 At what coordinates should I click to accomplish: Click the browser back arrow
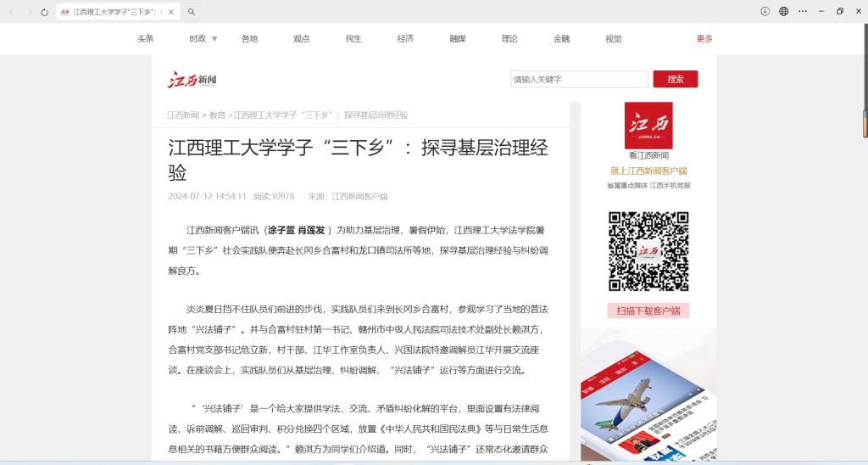point(12,12)
